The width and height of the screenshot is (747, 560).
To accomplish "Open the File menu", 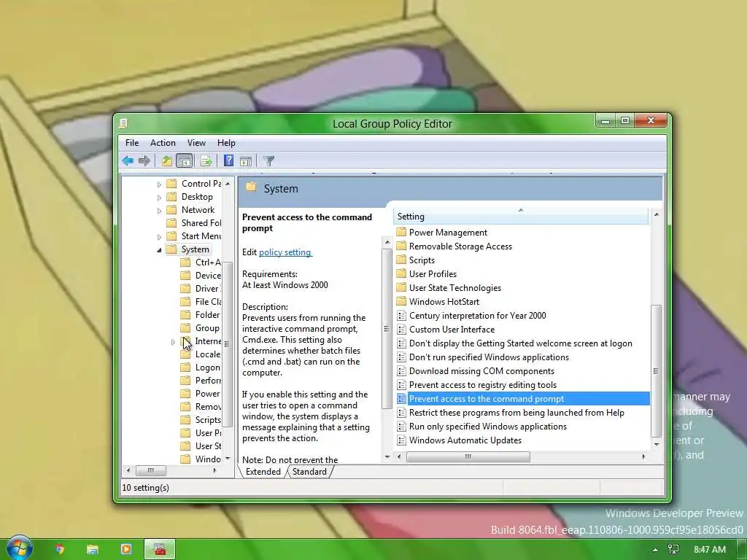I will coord(132,143).
